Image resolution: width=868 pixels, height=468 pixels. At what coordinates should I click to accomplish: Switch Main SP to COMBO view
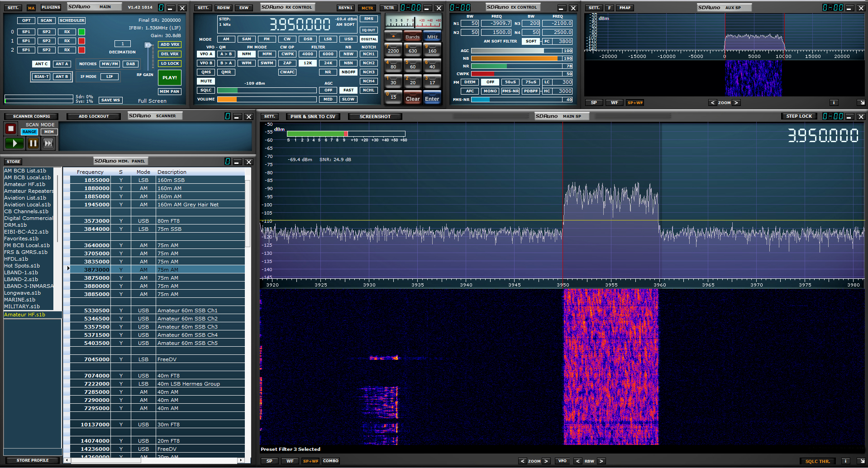pos(330,461)
